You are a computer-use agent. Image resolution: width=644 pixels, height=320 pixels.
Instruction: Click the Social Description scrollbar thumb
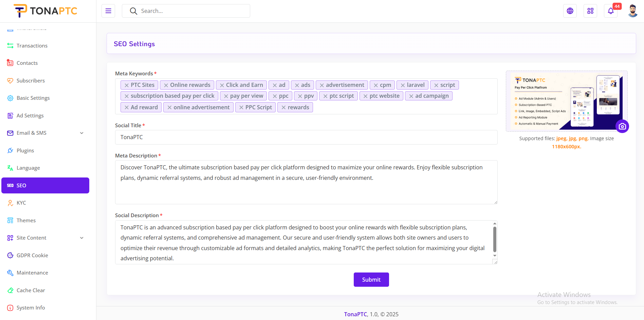pos(495,239)
